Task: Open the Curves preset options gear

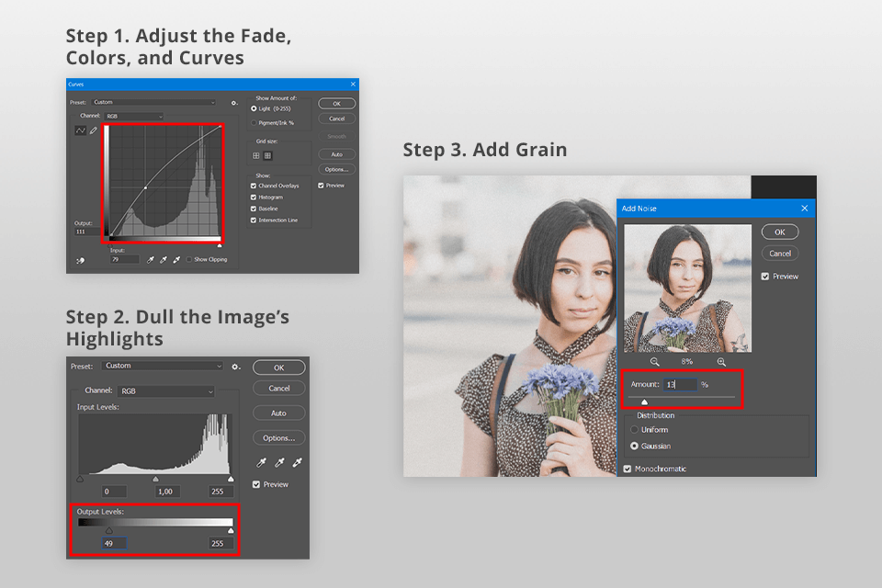Action: [x=234, y=103]
